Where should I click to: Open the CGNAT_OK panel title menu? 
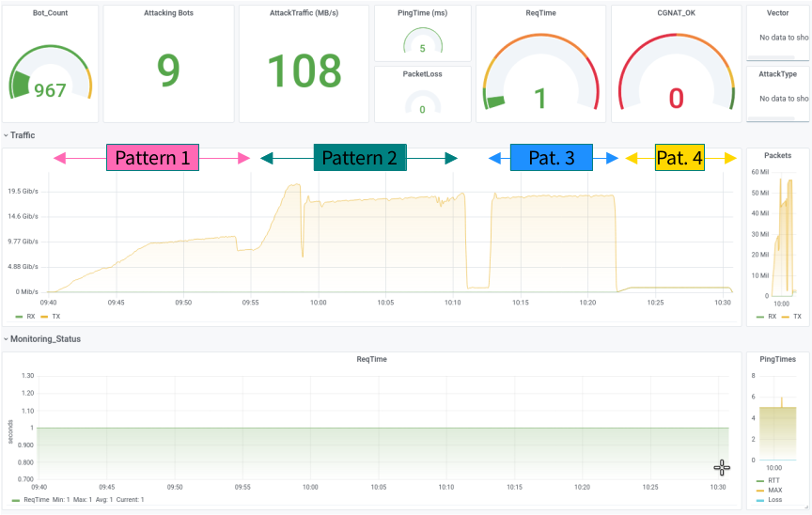tap(677, 13)
